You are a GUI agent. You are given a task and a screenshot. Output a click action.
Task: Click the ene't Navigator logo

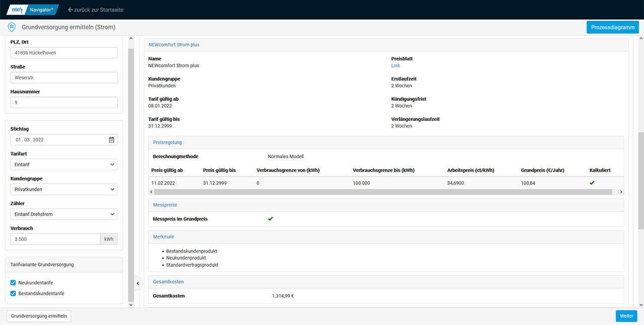tap(32, 10)
